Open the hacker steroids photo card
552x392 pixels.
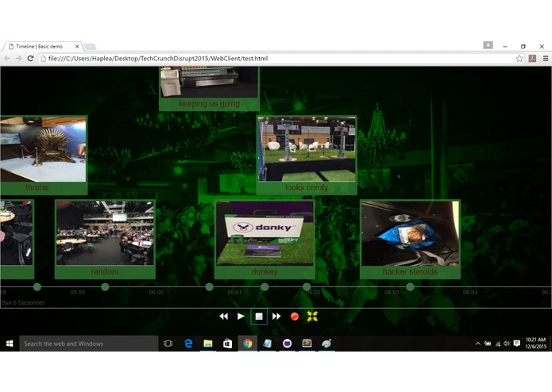(410, 239)
